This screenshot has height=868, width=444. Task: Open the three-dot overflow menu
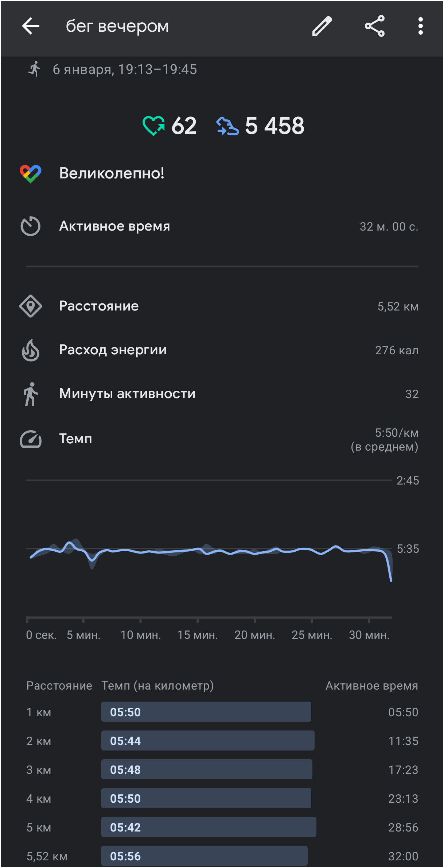coord(421,26)
